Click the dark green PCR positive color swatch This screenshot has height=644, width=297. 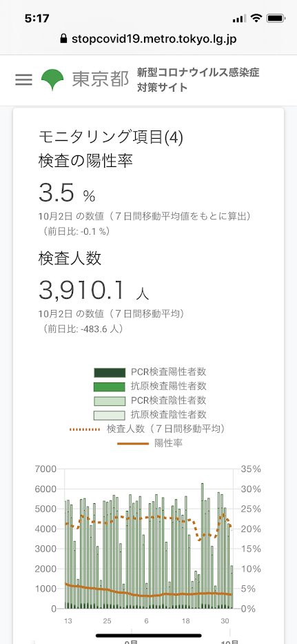click(109, 373)
